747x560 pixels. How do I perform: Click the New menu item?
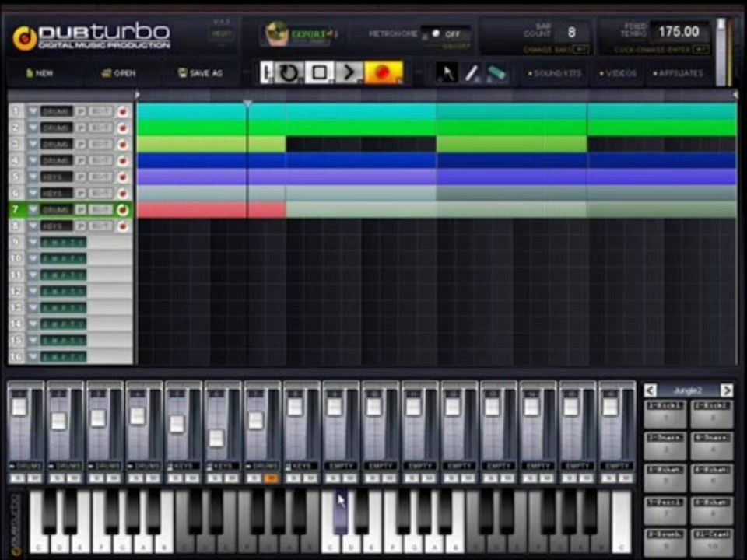tap(40, 73)
